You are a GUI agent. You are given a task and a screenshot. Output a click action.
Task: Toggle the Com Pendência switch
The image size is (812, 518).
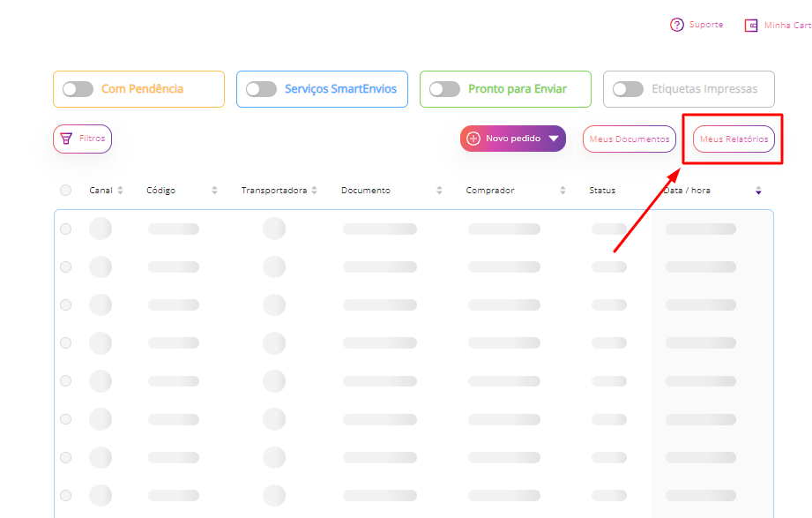[x=78, y=89]
